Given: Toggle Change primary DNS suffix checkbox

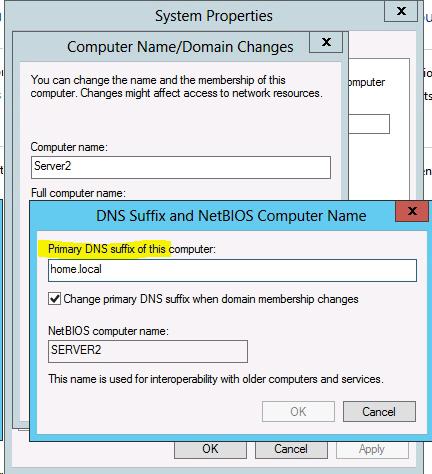Looking at the screenshot, I should click(x=54, y=299).
